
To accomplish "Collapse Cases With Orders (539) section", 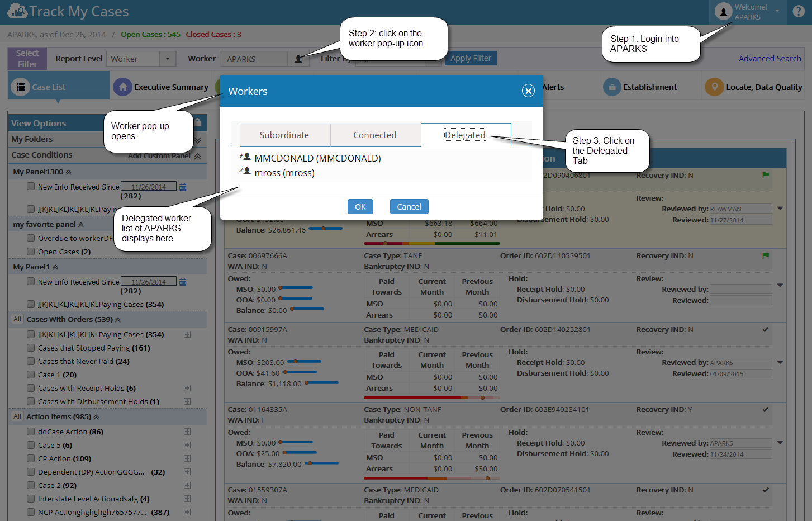I will tap(118, 320).
